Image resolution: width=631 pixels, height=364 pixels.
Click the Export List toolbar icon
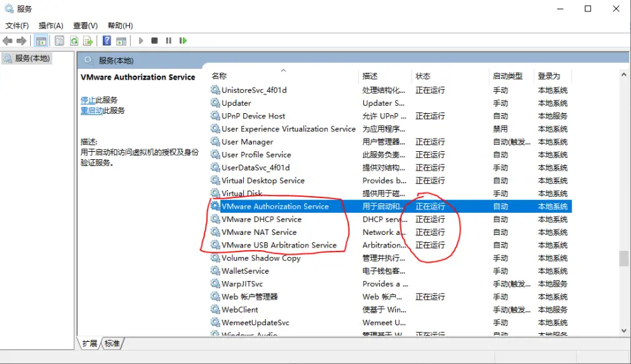coord(88,41)
